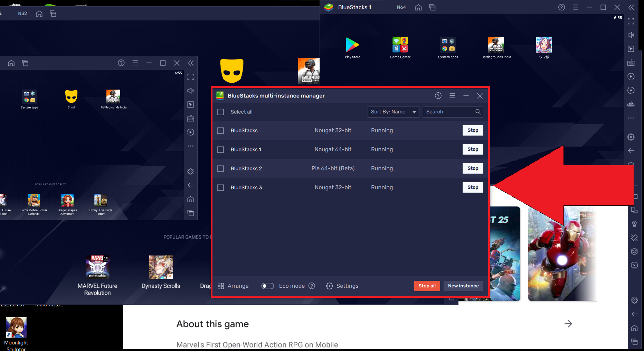Open Dragonscapes Adventure game tile
Image resolution: width=644 pixels, height=351 pixels.
point(67,204)
